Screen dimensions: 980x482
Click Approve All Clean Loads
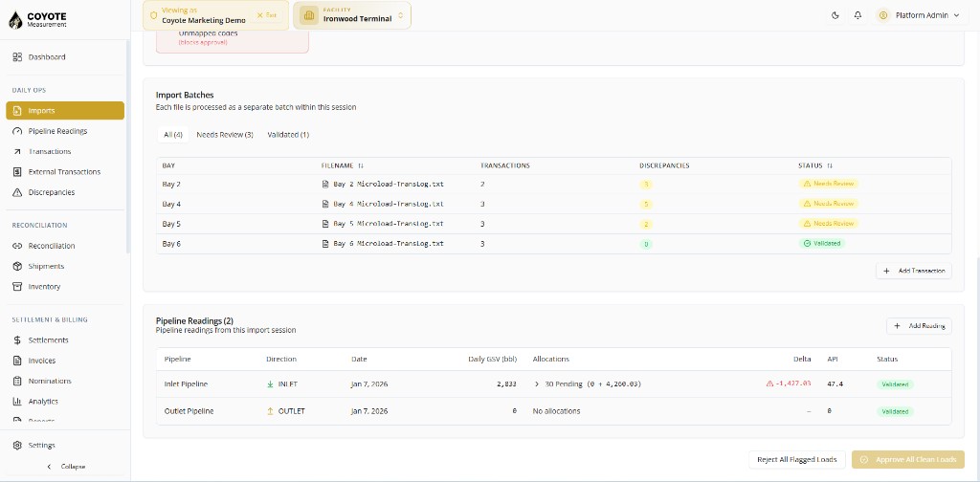coord(908,459)
